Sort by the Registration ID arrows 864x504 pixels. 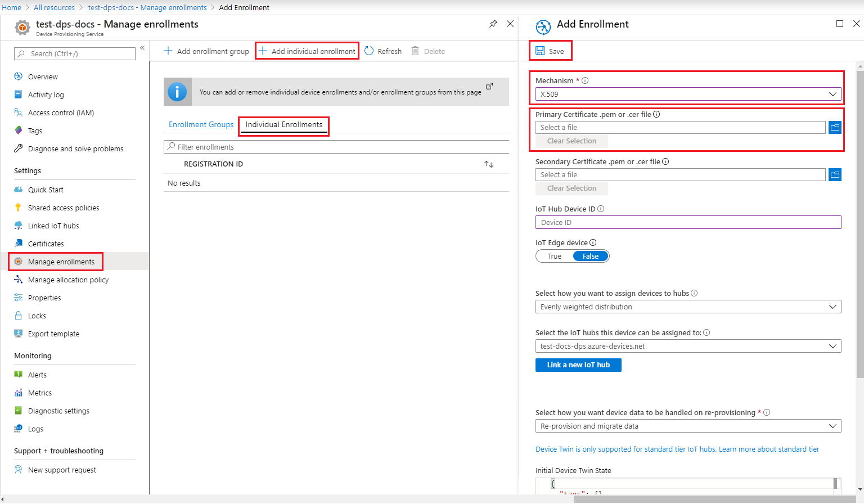(489, 164)
